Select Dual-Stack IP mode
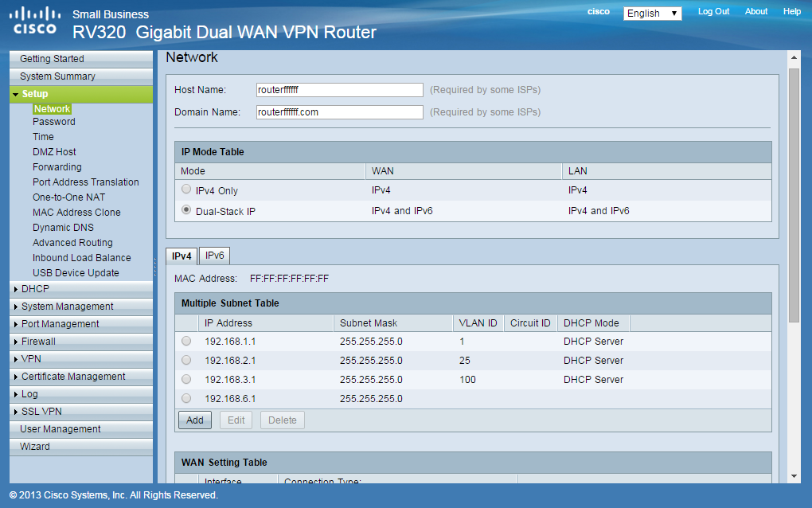 pos(185,209)
